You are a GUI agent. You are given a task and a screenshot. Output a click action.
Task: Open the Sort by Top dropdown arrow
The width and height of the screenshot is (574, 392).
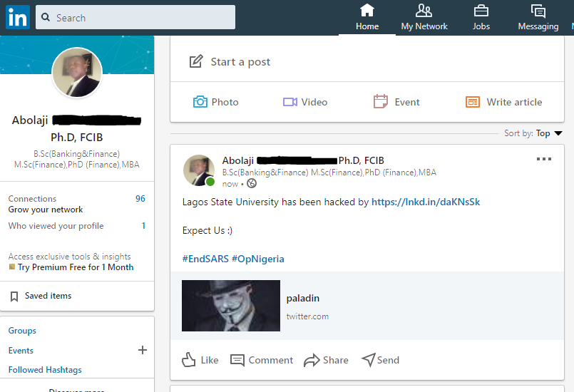point(558,133)
